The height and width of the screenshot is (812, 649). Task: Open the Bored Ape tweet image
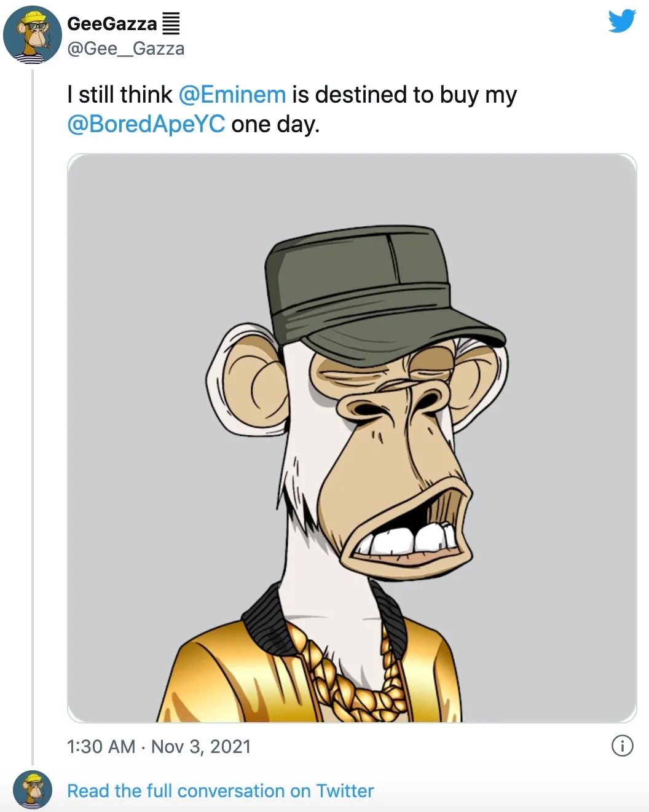click(352, 438)
